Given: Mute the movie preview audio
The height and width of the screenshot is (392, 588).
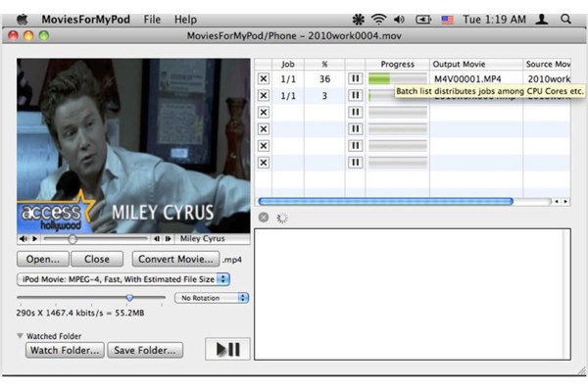Looking at the screenshot, I should (24, 238).
